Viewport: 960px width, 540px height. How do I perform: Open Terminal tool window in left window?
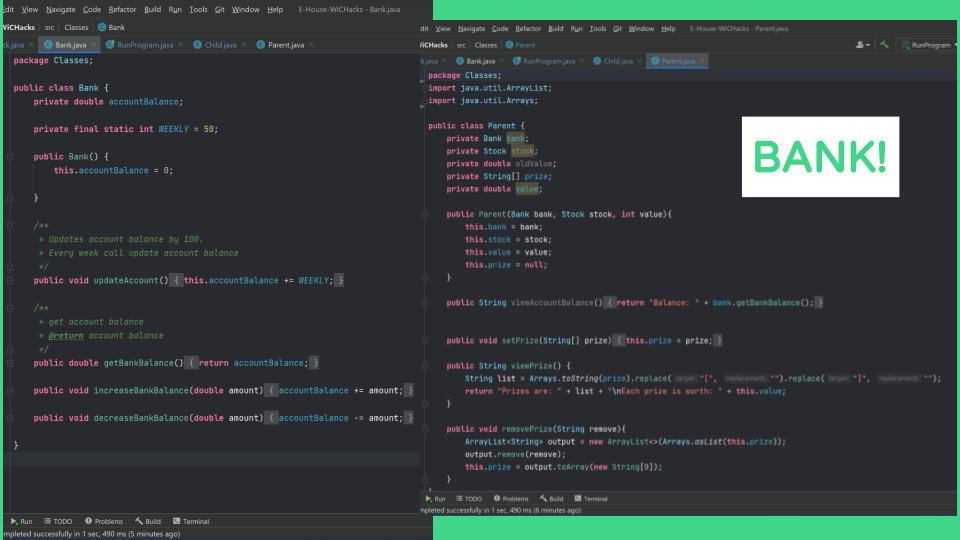pos(191,521)
